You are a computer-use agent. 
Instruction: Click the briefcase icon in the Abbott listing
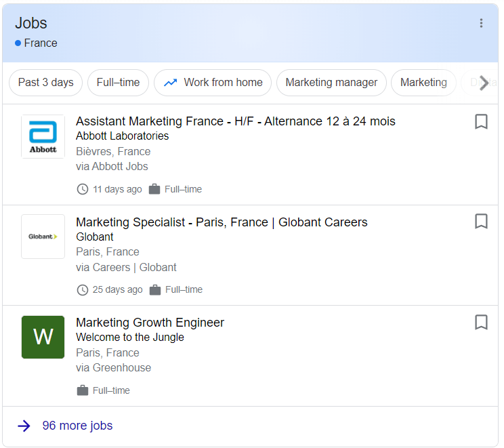tap(154, 189)
